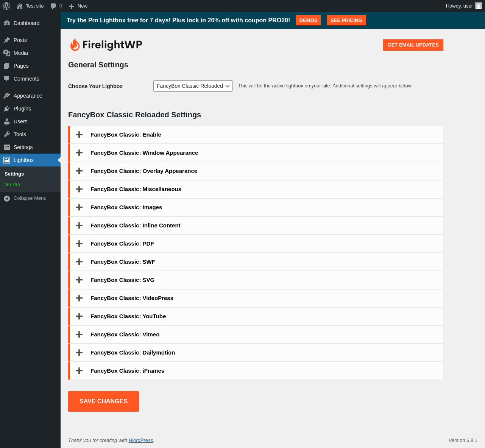Click the Comments sidebar icon
The width and height of the screenshot is (485, 448).
pos(7,79)
